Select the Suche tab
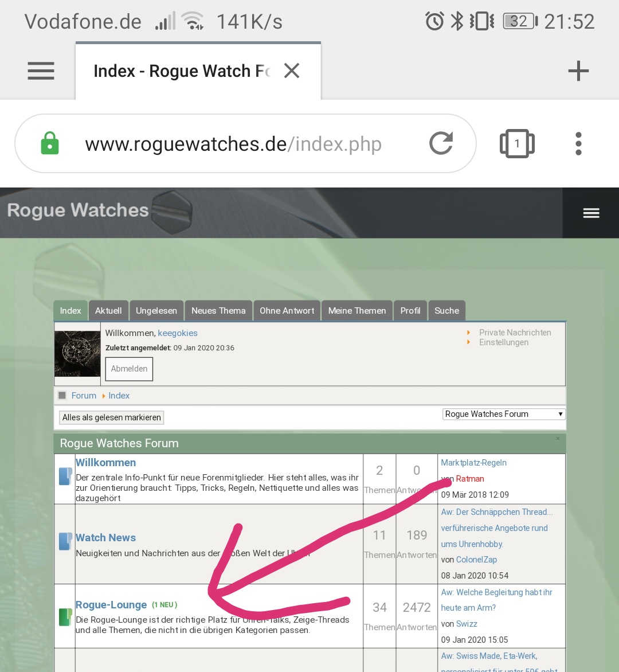The width and height of the screenshot is (619, 672). tap(446, 311)
